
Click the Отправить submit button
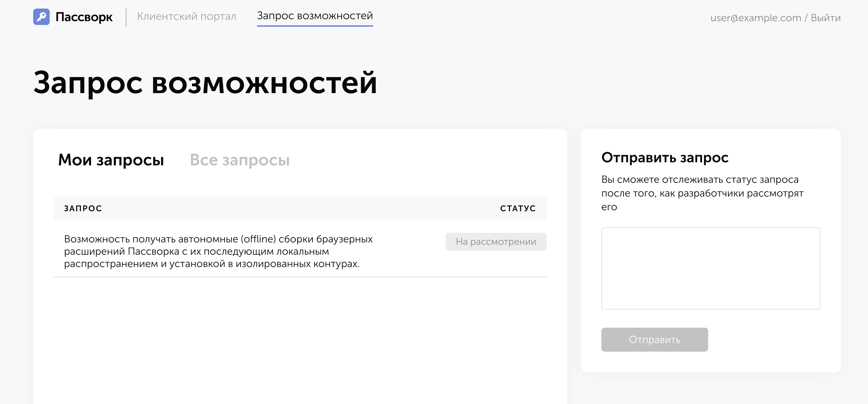[654, 340]
